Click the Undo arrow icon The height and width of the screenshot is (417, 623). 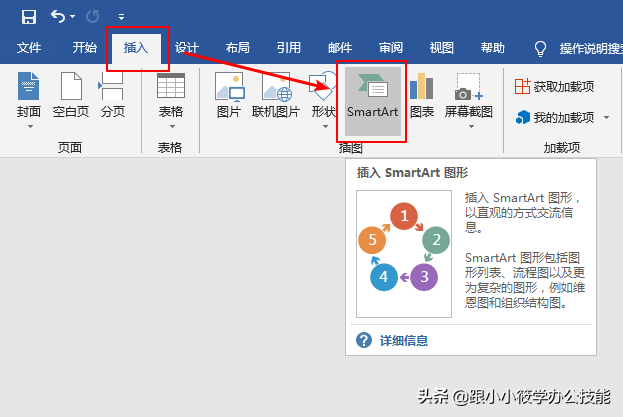click(58, 16)
